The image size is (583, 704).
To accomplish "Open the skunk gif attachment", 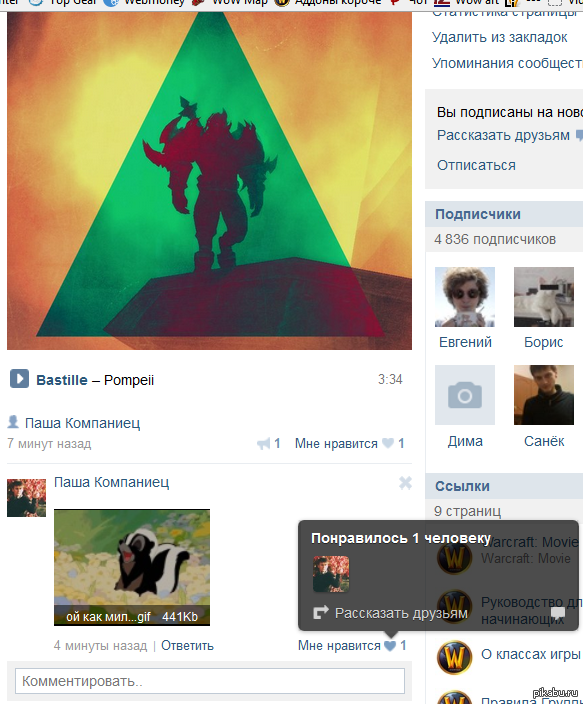I will pos(132,567).
